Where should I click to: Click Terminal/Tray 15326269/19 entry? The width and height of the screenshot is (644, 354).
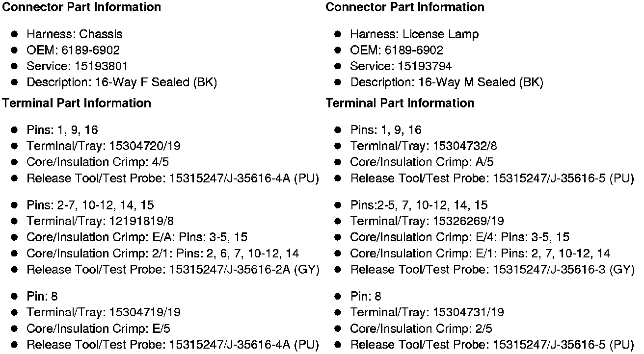click(x=427, y=221)
